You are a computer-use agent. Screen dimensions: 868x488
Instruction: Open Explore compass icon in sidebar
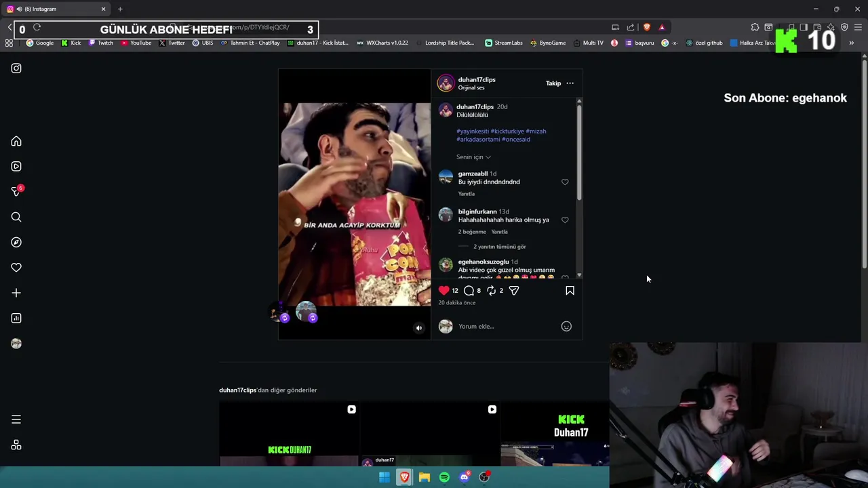click(x=16, y=242)
